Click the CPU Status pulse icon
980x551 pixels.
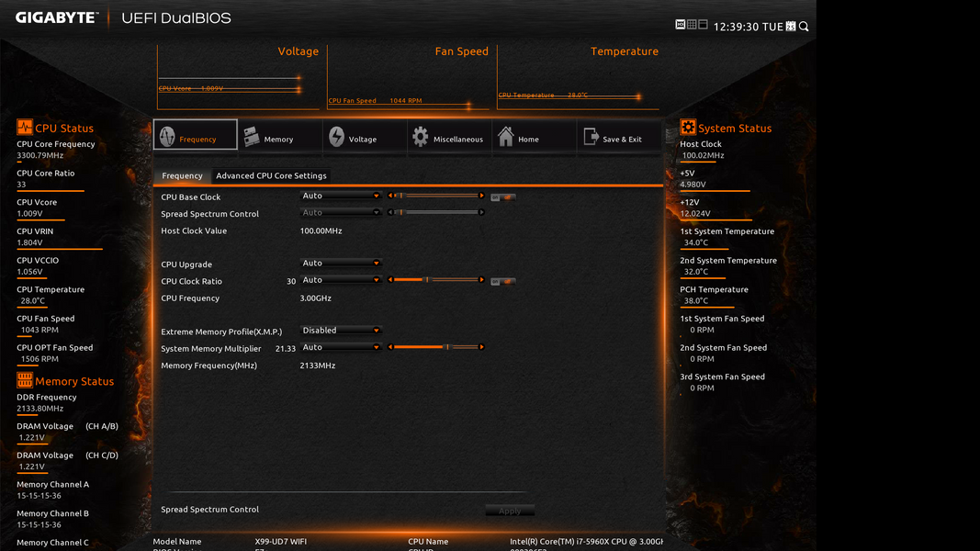(x=25, y=128)
